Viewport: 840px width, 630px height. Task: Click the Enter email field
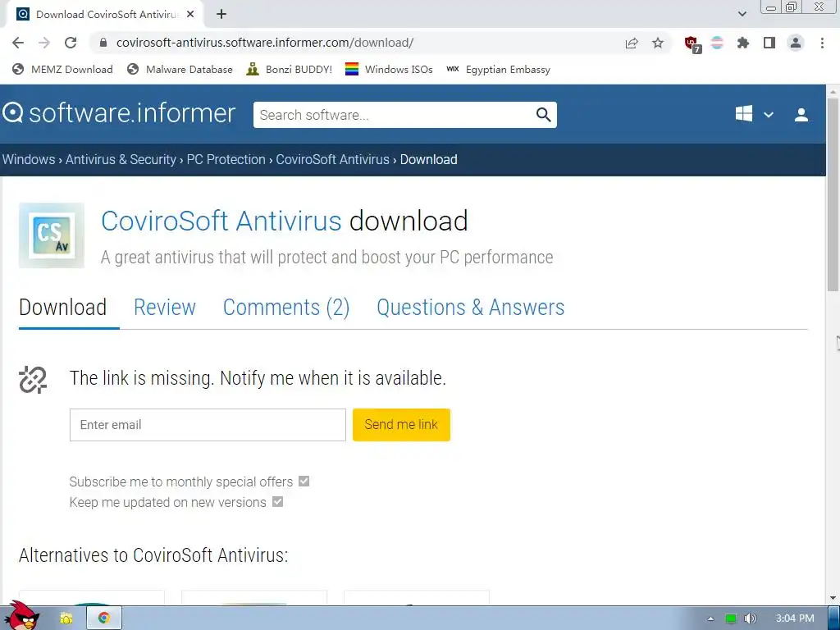208,425
